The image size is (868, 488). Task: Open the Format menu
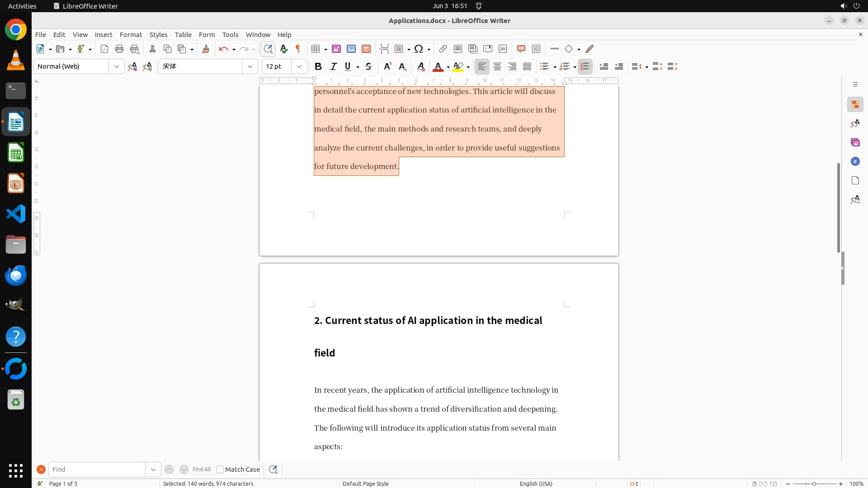coord(131,34)
